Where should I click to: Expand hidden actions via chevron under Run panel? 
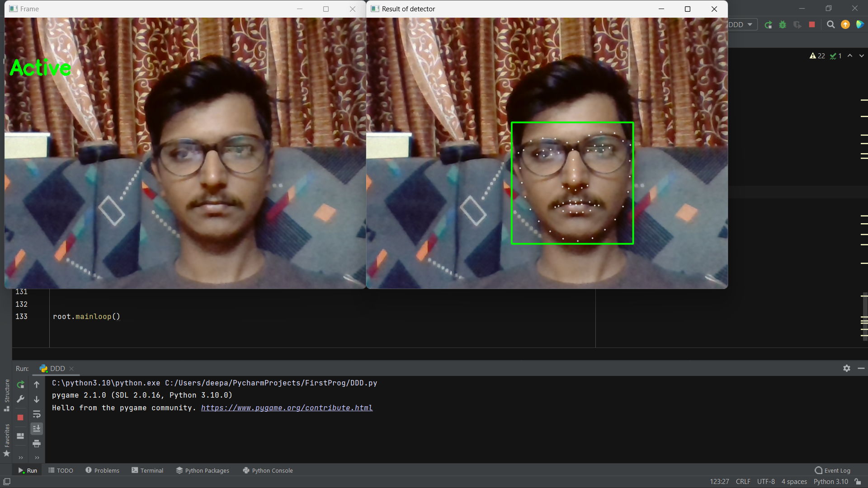pos(20,458)
